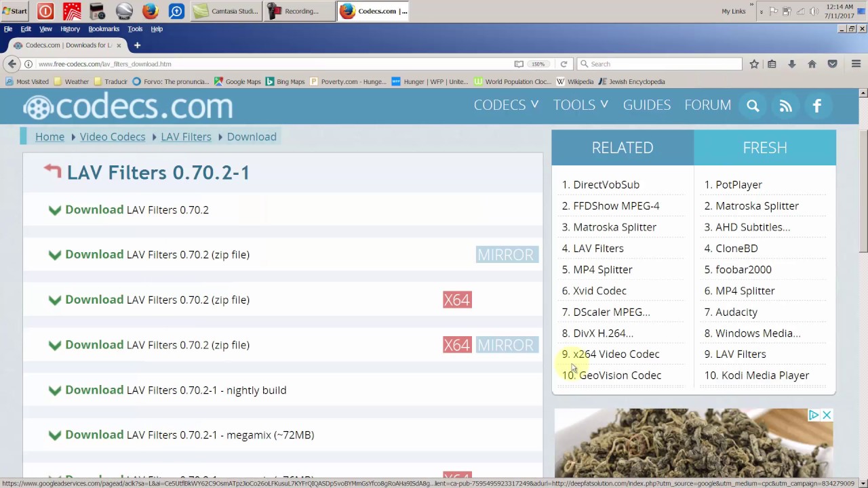Screen dimensions: 868x488
Task: Open DirectVobSub in related list
Action: [x=606, y=184]
